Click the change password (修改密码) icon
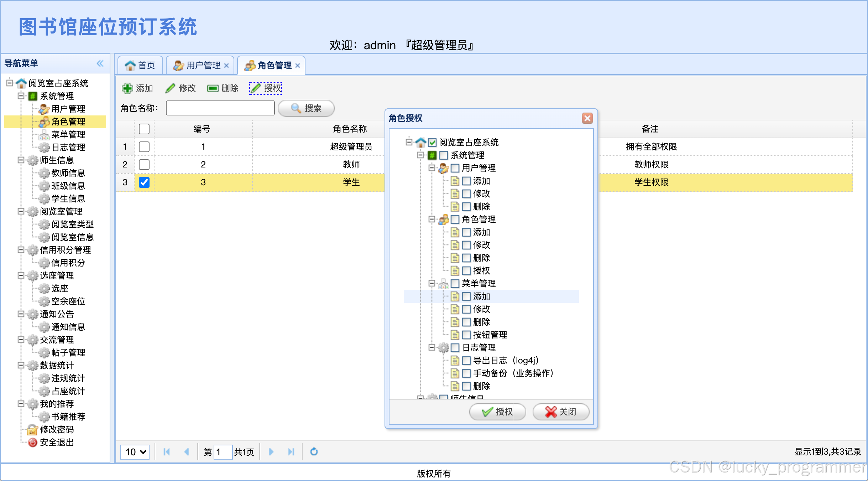The image size is (868, 481). point(32,429)
